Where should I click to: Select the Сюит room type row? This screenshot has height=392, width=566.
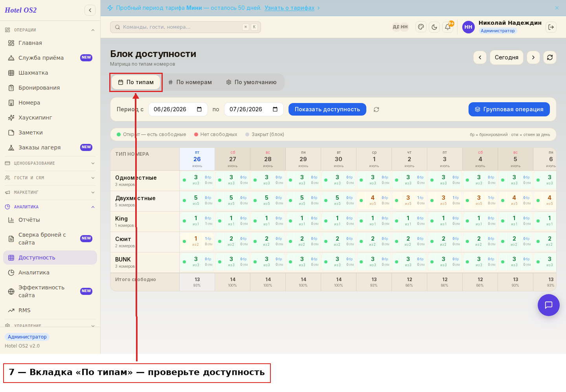[145, 242]
